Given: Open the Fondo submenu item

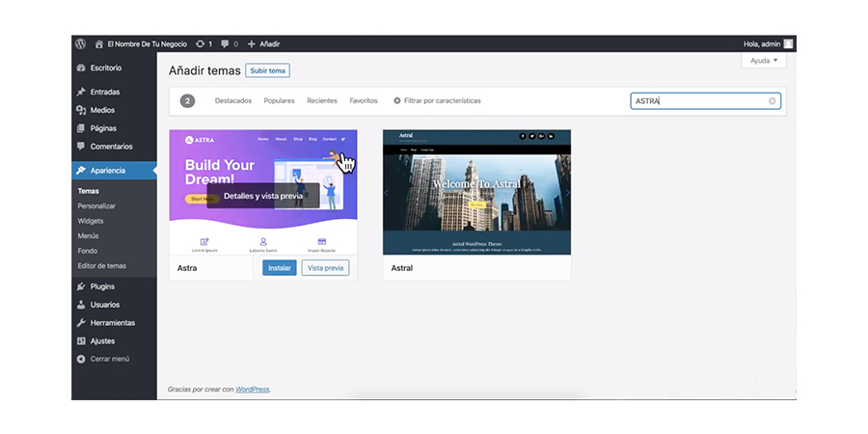Looking at the screenshot, I should coord(88,251).
